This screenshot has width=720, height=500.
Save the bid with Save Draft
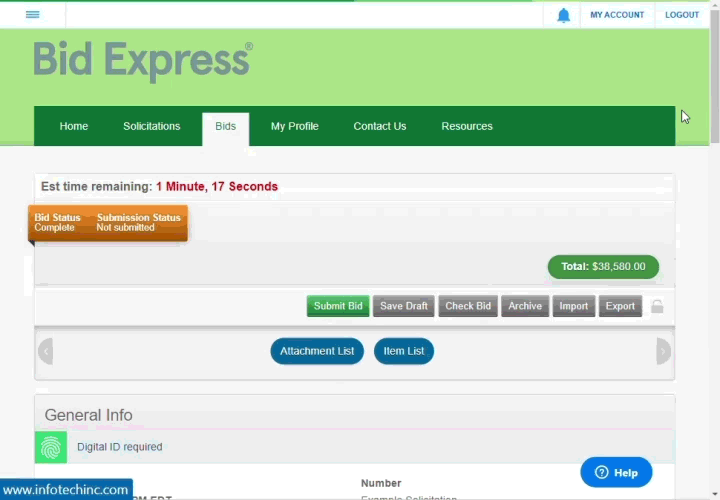[404, 306]
